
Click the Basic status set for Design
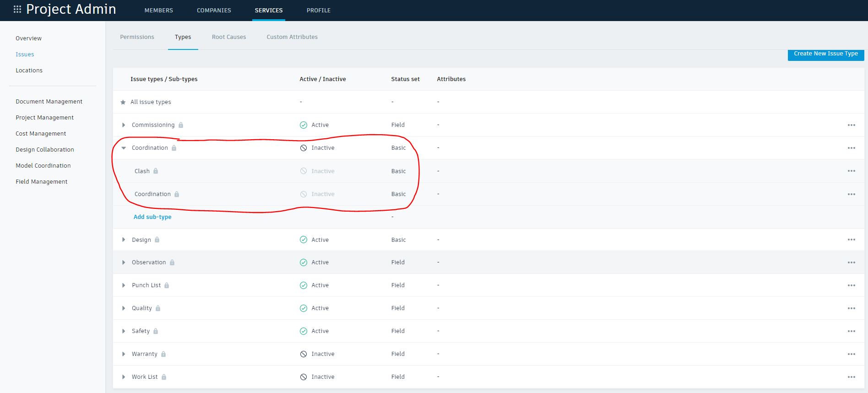point(398,240)
